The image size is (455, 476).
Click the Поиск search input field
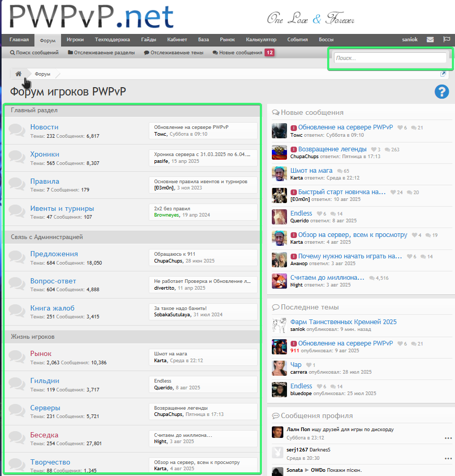click(x=390, y=58)
